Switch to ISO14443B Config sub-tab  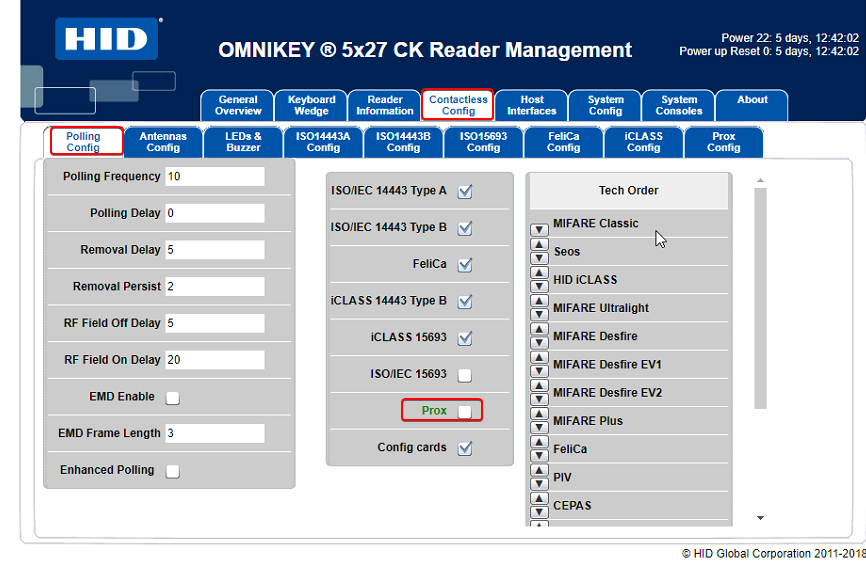[x=403, y=142]
